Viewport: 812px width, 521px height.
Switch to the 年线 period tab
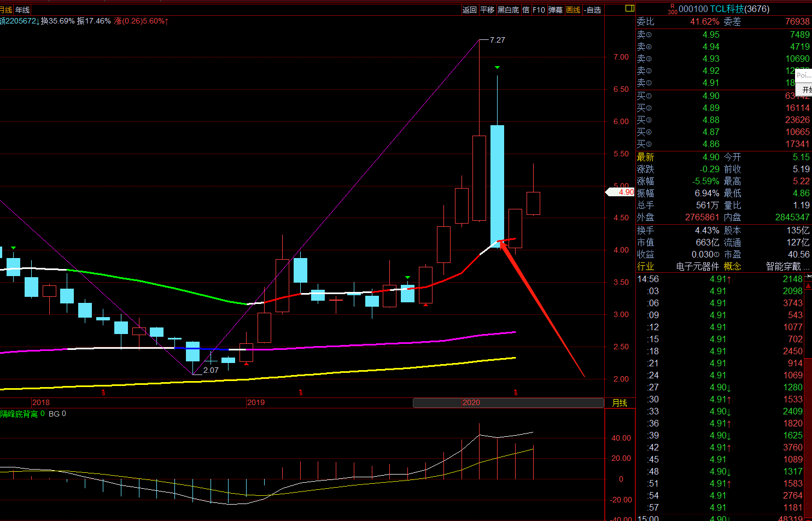pos(22,10)
